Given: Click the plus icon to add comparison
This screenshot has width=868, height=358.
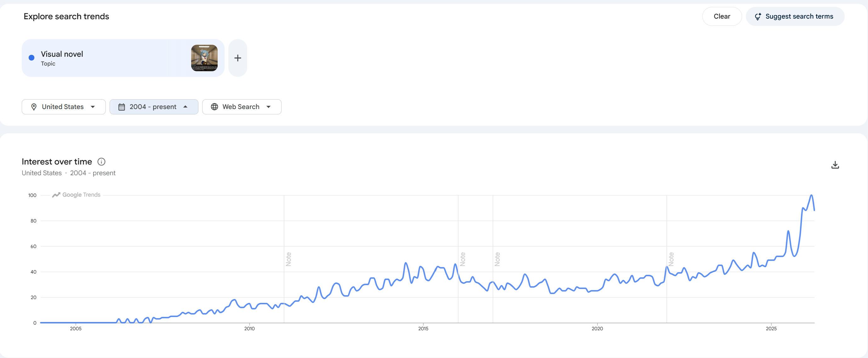Looking at the screenshot, I should click(x=237, y=58).
